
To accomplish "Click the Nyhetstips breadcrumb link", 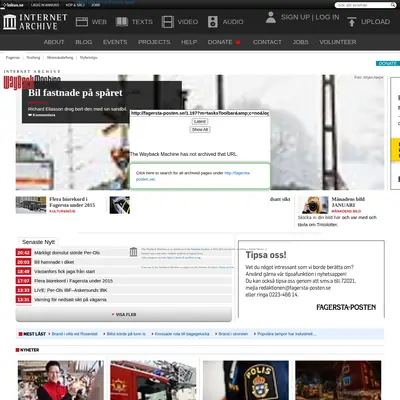I will coord(89,58).
